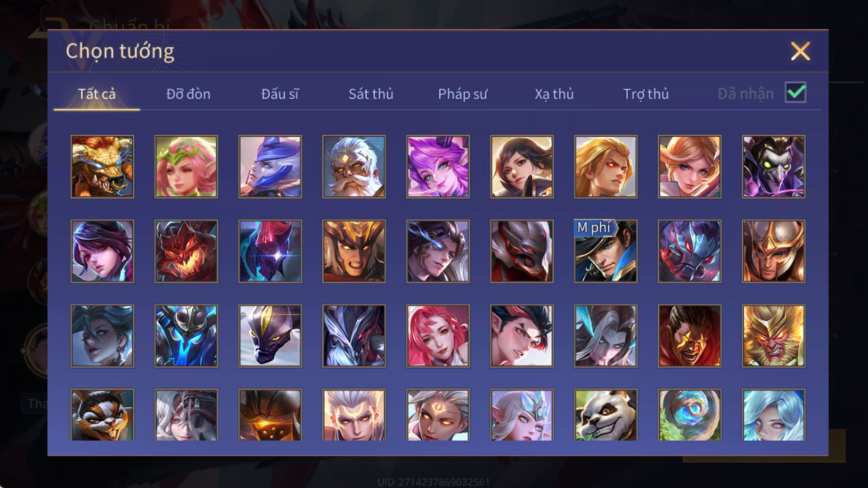Image resolution: width=868 pixels, height=488 pixels.
Task: Open the Đấu sĩ tab
Action: click(280, 94)
